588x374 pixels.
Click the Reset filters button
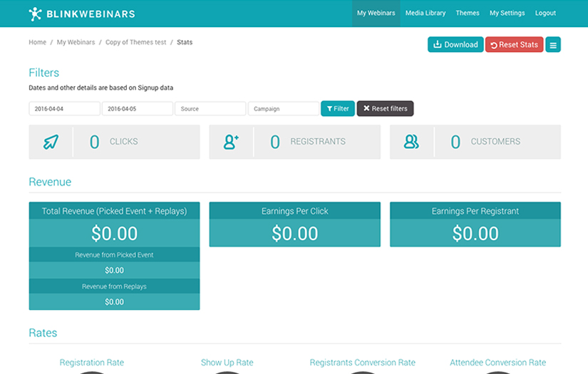coord(385,109)
